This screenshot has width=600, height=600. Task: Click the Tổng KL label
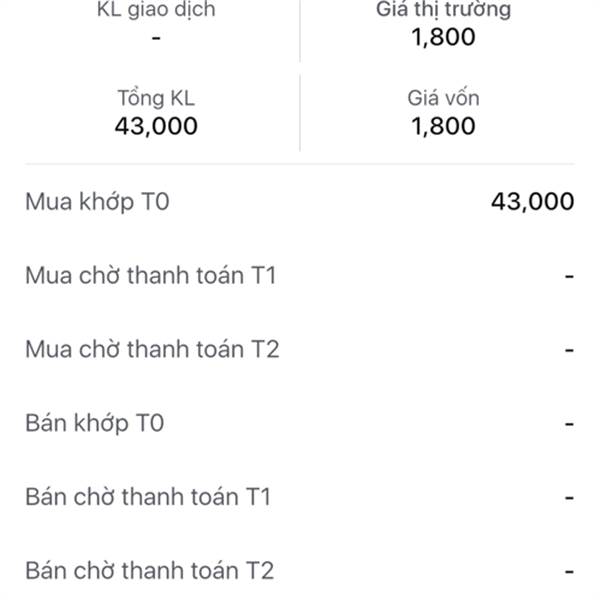(157, 98)
